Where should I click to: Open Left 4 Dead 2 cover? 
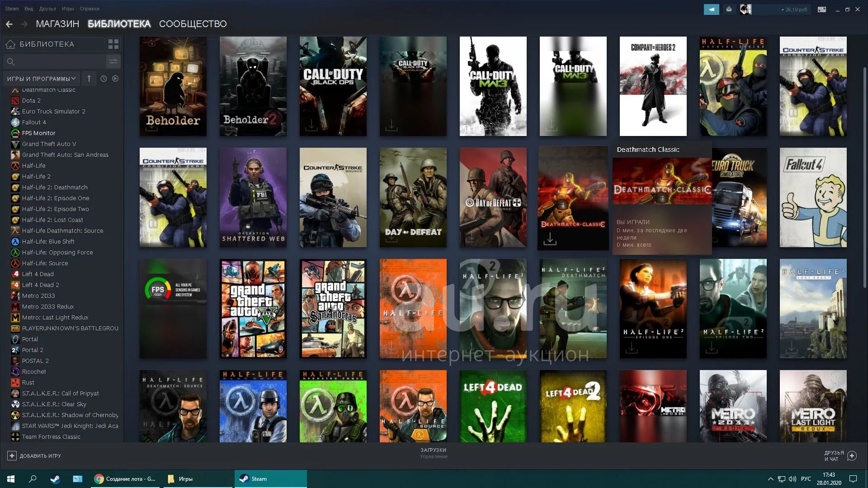573,406
